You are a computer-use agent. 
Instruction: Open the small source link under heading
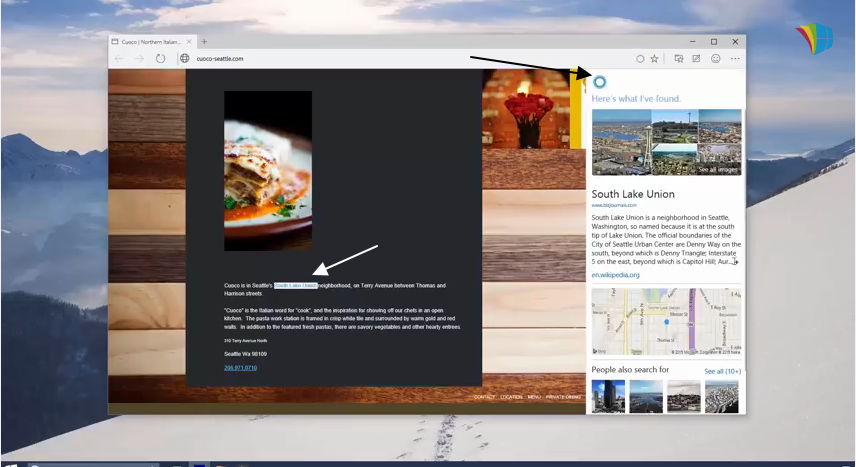(x=614, y=205)
